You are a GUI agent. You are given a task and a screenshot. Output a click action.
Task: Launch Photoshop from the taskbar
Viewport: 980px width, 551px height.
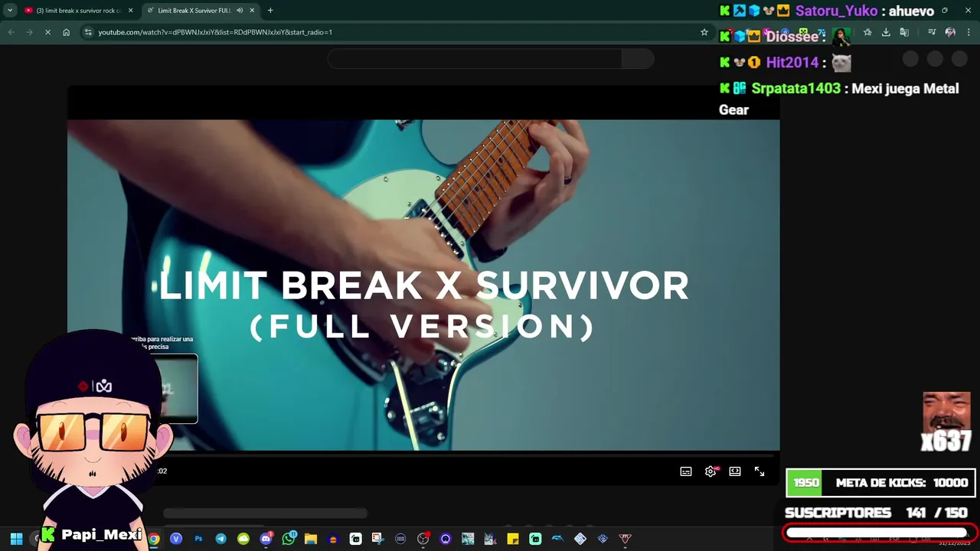198,539
